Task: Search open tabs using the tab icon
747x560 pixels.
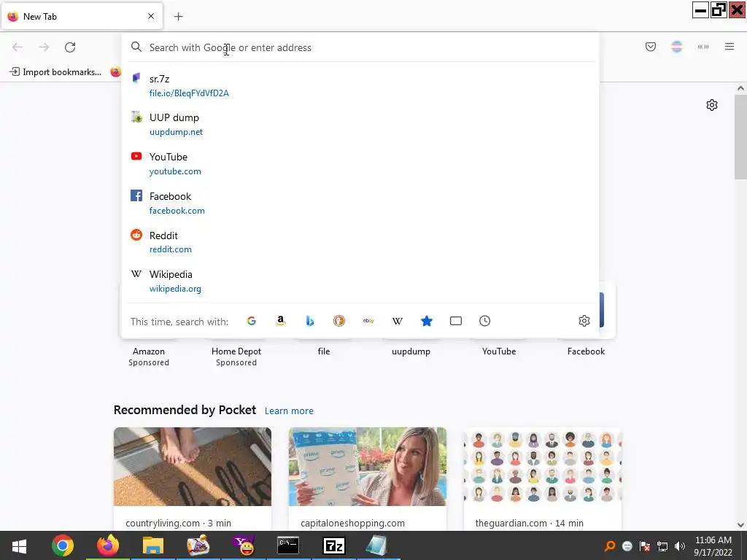Action: (x=456, y=321)
